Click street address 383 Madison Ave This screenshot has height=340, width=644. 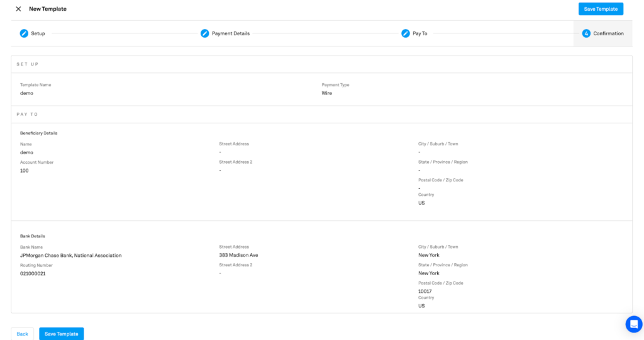tap(238, 255)
